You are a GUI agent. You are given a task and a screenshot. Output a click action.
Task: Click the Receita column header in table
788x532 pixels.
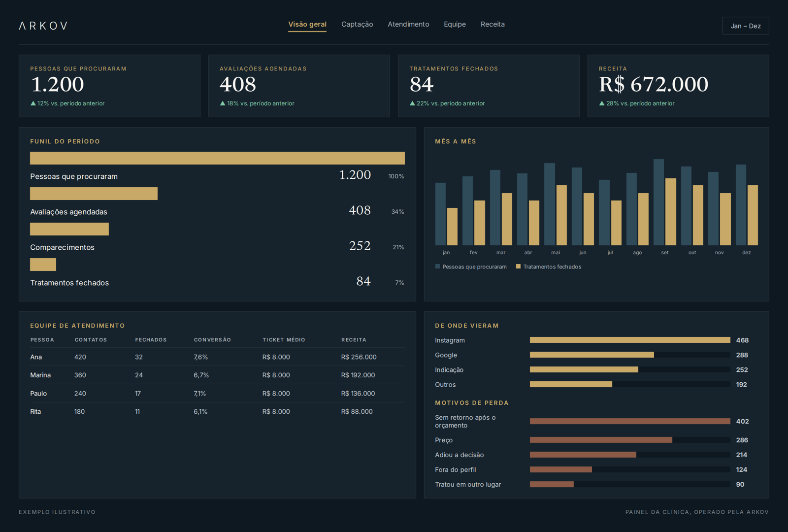[354, 340]
